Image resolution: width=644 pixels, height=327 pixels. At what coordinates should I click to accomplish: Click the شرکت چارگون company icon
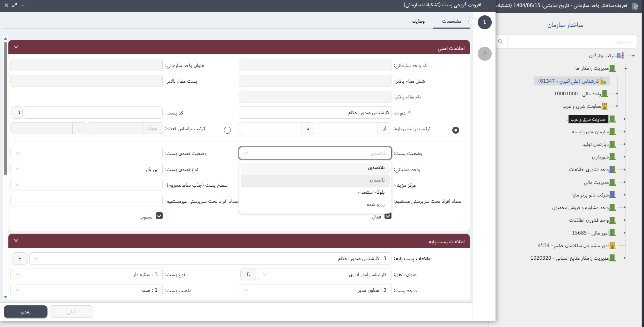[620, 56]
